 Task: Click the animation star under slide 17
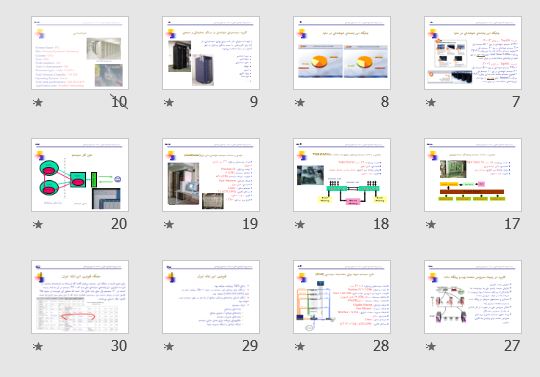point(431,224)
